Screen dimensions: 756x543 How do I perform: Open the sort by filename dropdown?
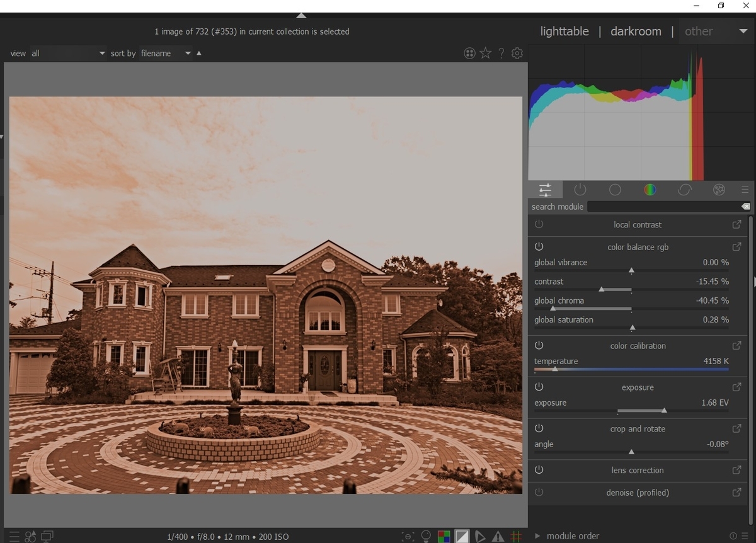point(166,54)
